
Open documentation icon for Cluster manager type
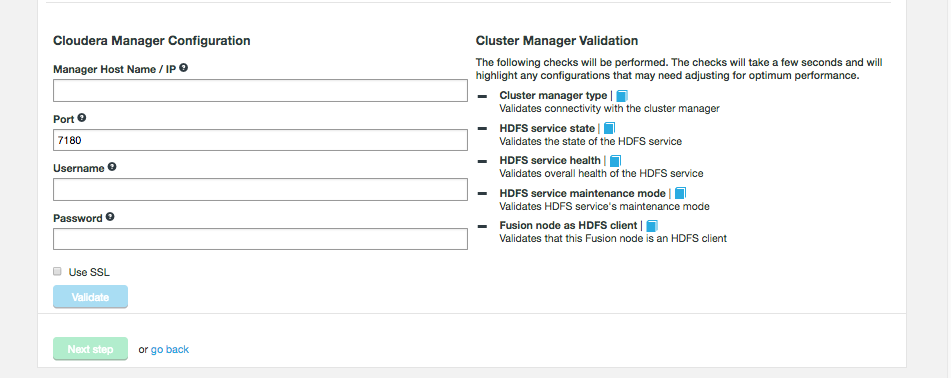pyautogui.click(x=622, y=96)
